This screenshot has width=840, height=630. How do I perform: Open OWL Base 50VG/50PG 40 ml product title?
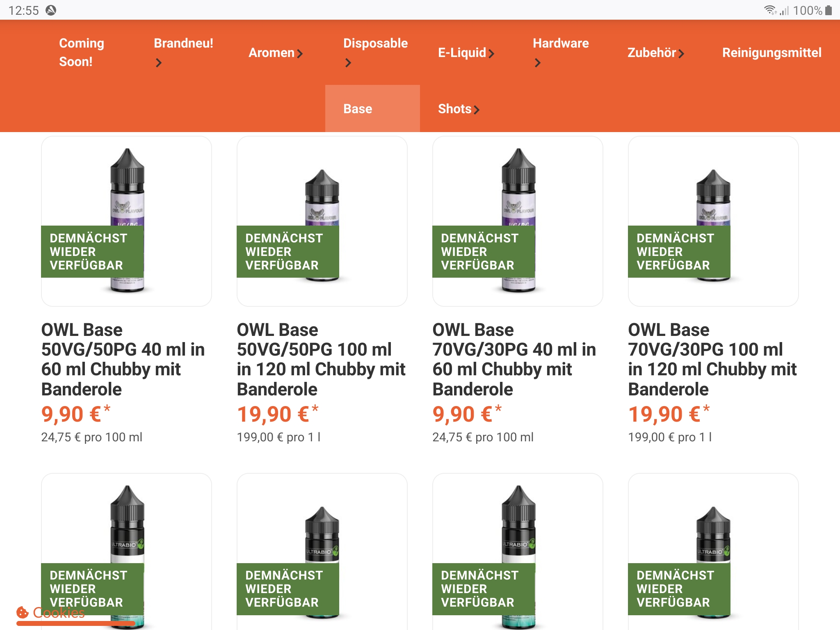tap(123, 359)
